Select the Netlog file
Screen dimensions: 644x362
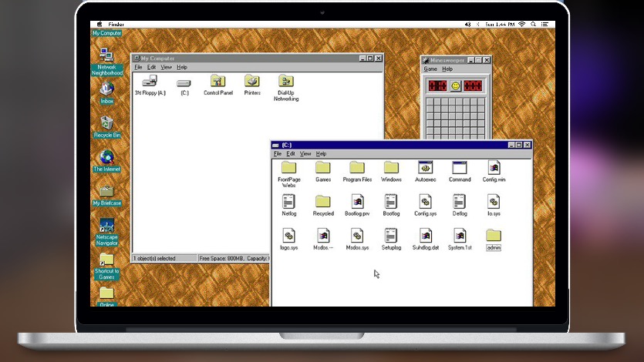pos(288,206)
